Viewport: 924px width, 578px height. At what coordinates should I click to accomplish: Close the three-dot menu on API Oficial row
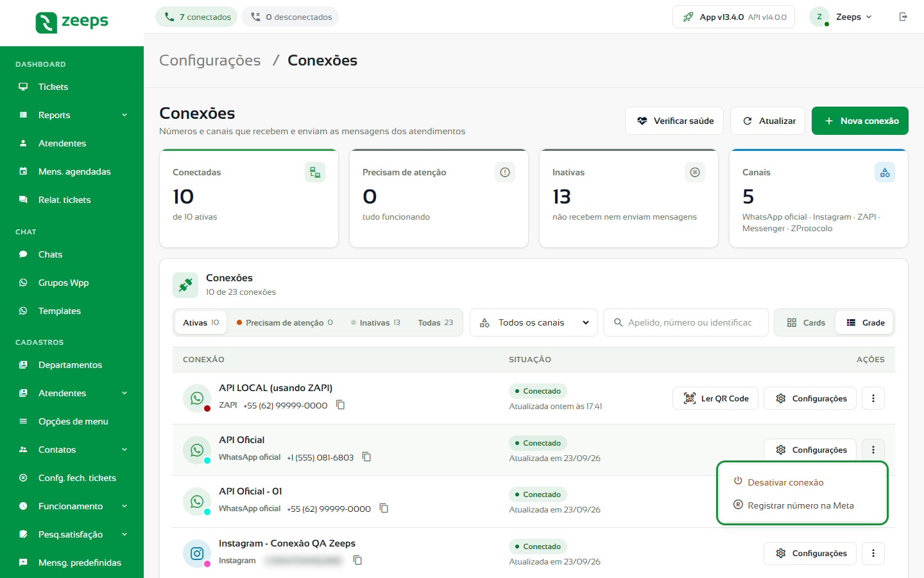point(873,450)
